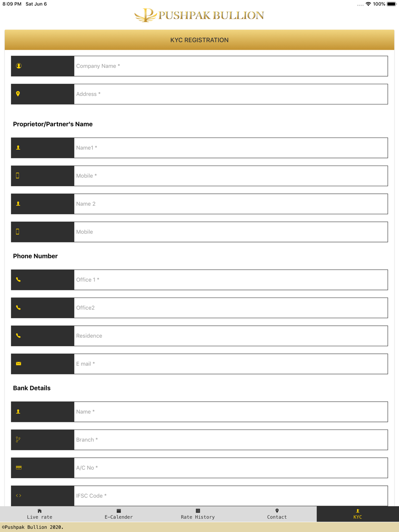Click the phone icon beside Residence
The width and height of the screenshot is (399, 532).
click(x=18, y=336)
